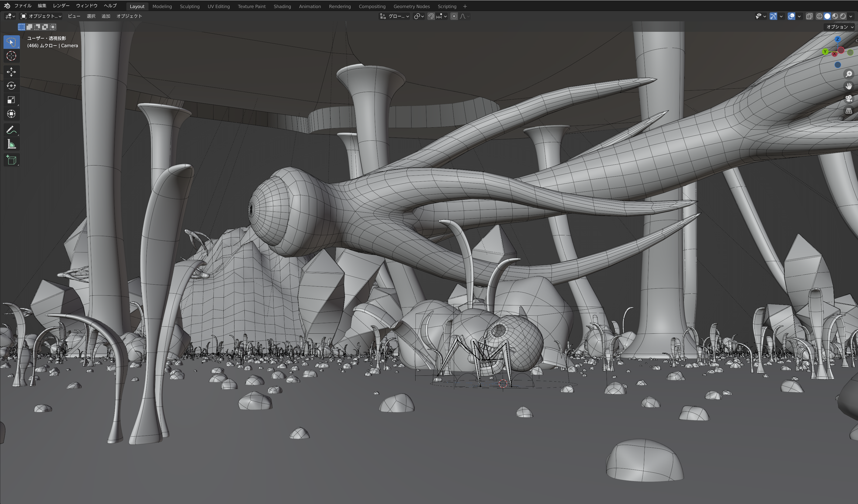Toggle viewport gizmos display
Viewport: 858px width, 504px height.
click(x=773, y=16)
